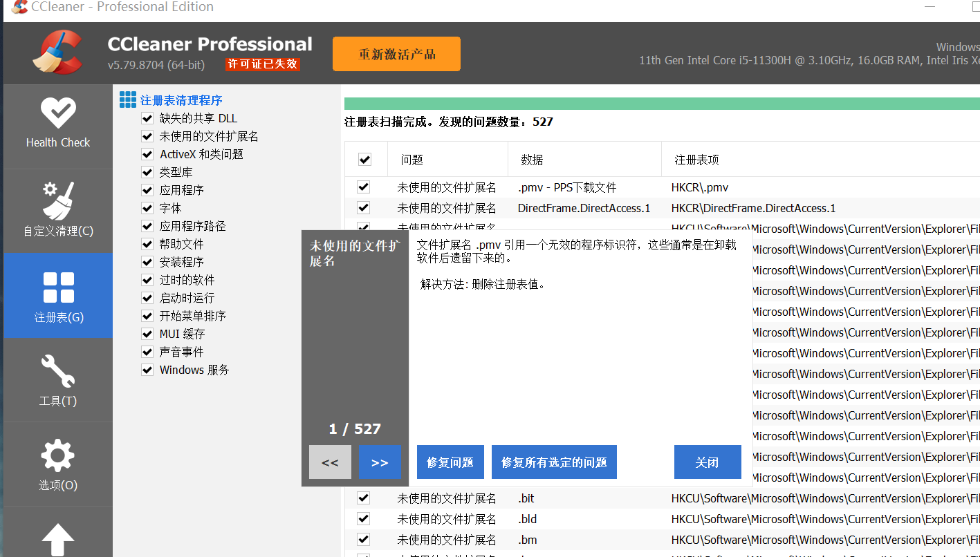Sort by 数据 column header
The image size is (980, 557).
pyautogui.click(x=584, y=160)
